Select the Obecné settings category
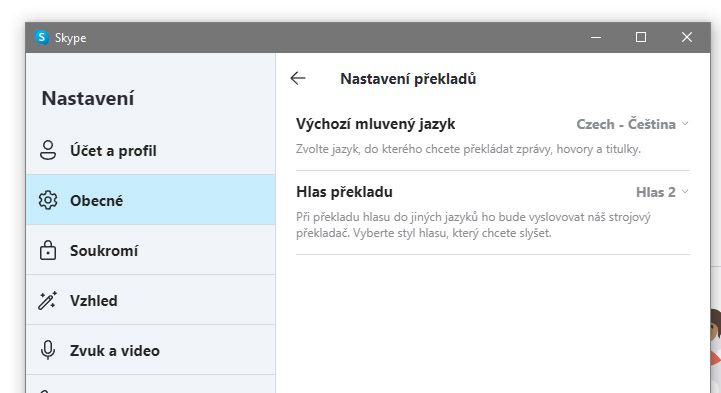This screenshot has height=393, width=721. [151, 200]
